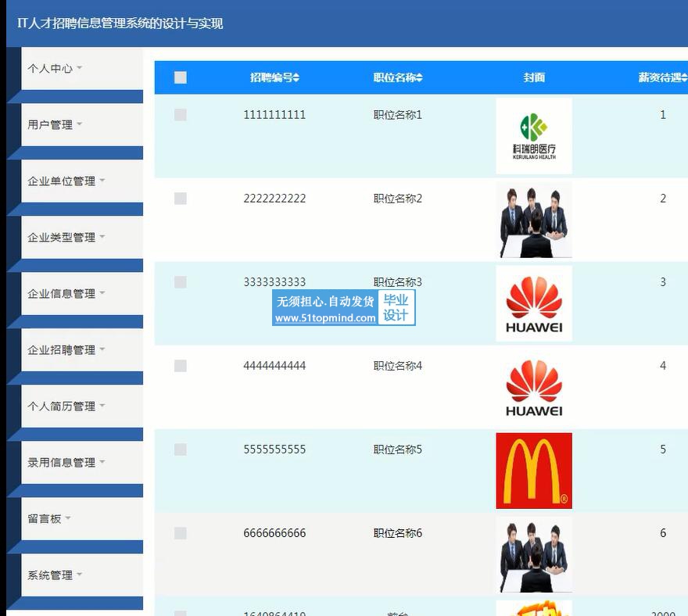Image resolution: width=688 pixels, height=616 pixels.
Task: Select the 招聘编号 cell 4444444444
Action: click(274, 366)
